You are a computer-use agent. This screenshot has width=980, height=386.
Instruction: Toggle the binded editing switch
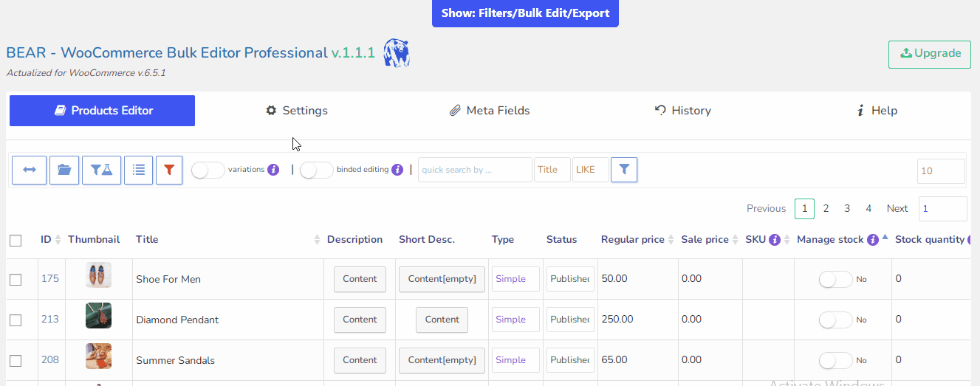(x=316, y=170)
